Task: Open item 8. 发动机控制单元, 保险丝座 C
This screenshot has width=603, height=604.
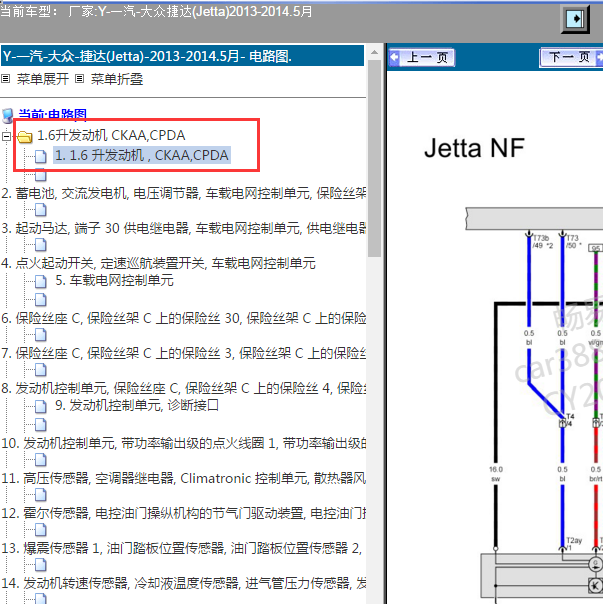Action: tap(183, 388)
